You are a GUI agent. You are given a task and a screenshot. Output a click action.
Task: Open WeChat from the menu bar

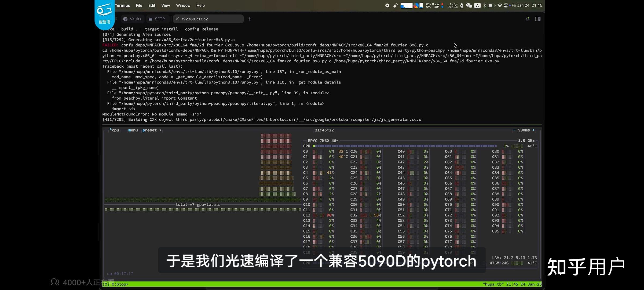(469, 5)
